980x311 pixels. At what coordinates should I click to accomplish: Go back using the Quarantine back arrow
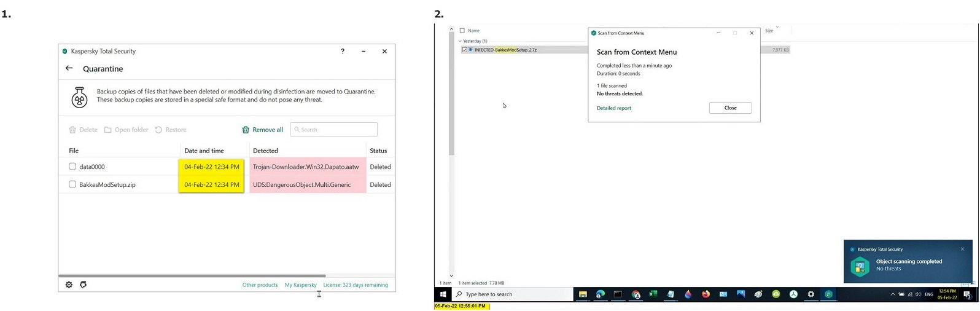[x=69, y=68]
